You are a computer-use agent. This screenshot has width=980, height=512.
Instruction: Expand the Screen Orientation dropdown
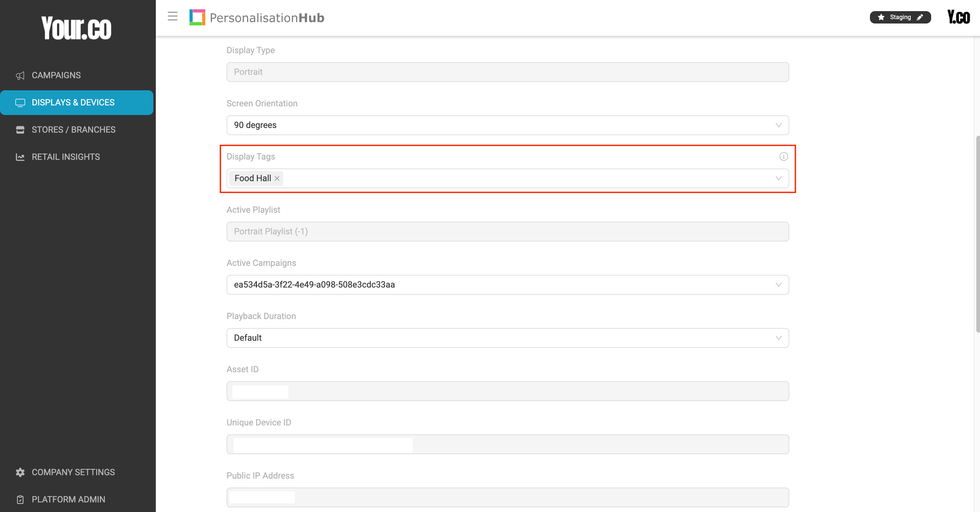click(x=778, y=125)
